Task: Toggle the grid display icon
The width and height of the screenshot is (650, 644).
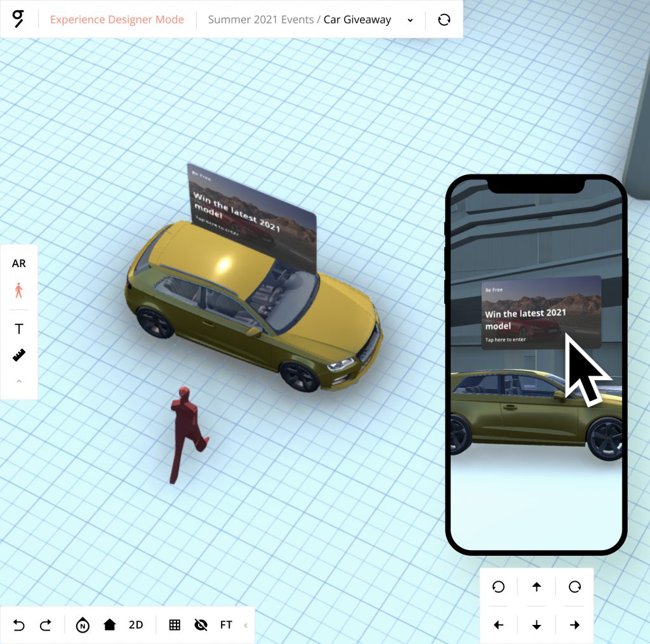Action: (175, 625)
